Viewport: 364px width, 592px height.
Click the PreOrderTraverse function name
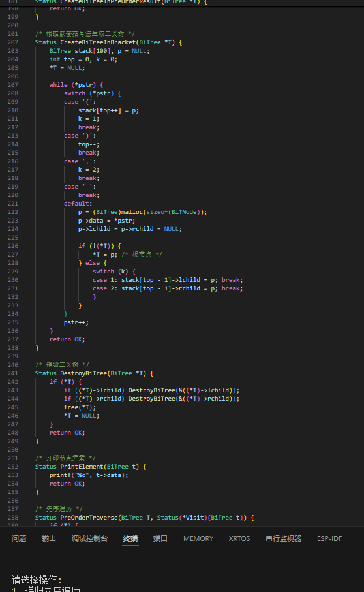(89, 517)
